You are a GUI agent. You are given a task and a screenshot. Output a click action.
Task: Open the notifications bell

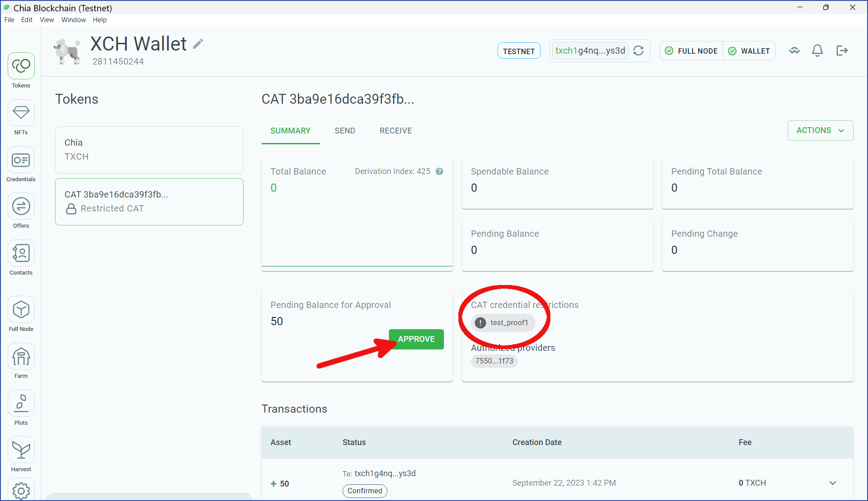(817, 51)
